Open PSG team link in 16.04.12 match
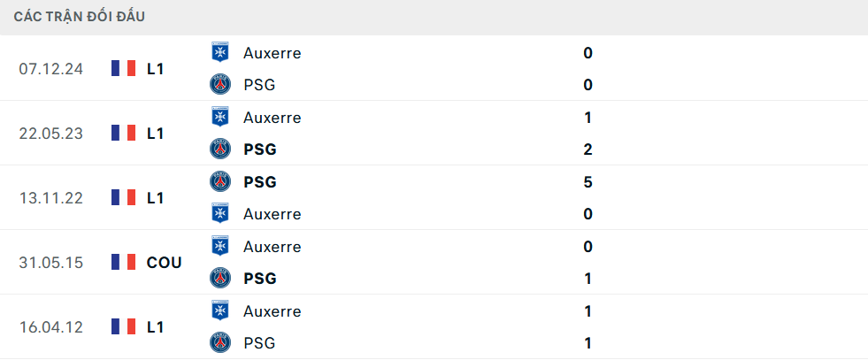The image size is (868, 360). 259,343
